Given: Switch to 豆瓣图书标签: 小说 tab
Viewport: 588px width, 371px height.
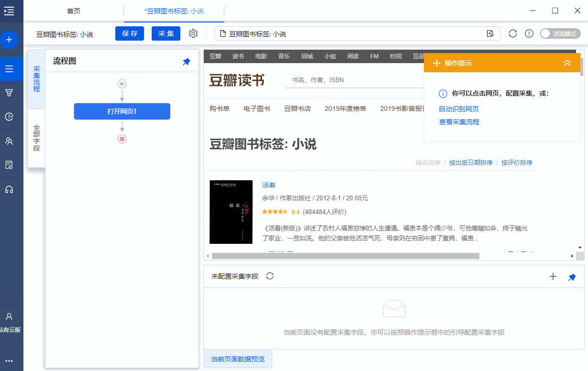Looking at the screenshot, I should tap(174, 11).
